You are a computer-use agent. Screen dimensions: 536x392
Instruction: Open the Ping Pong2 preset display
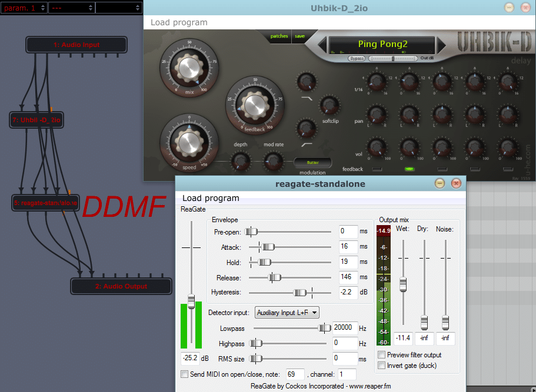(382, 44)
